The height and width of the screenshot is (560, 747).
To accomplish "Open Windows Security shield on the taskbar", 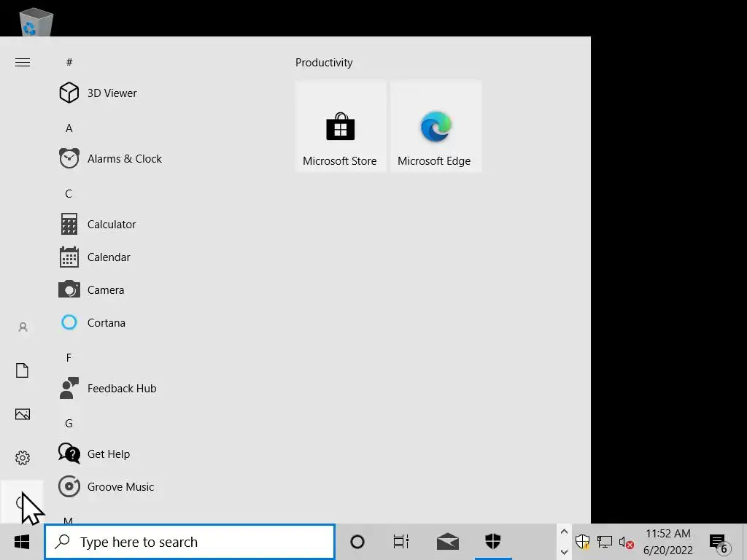I will click(493, 542).
